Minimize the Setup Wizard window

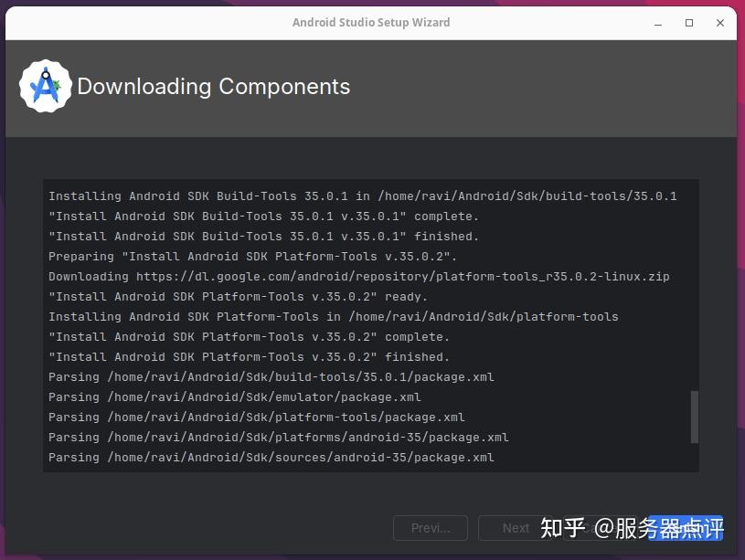pos(656,23)
